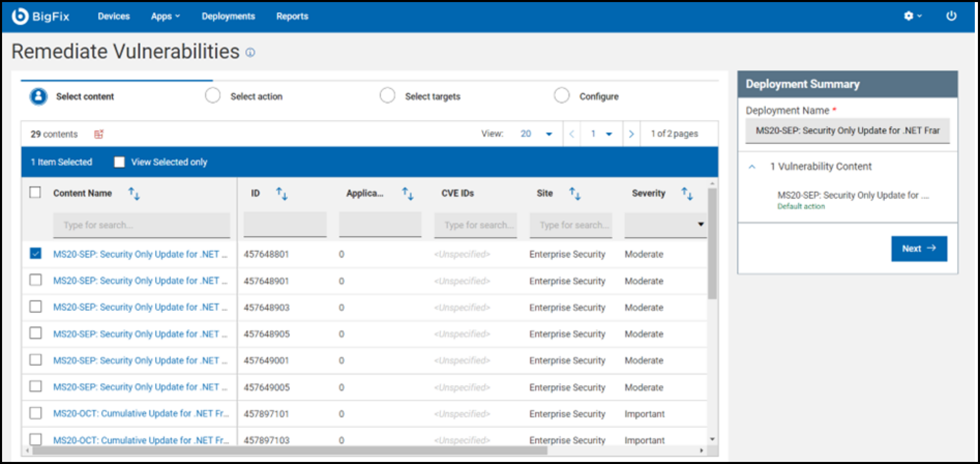
Task: Enable View Selected only checkbox
Action: pos(120,162)
